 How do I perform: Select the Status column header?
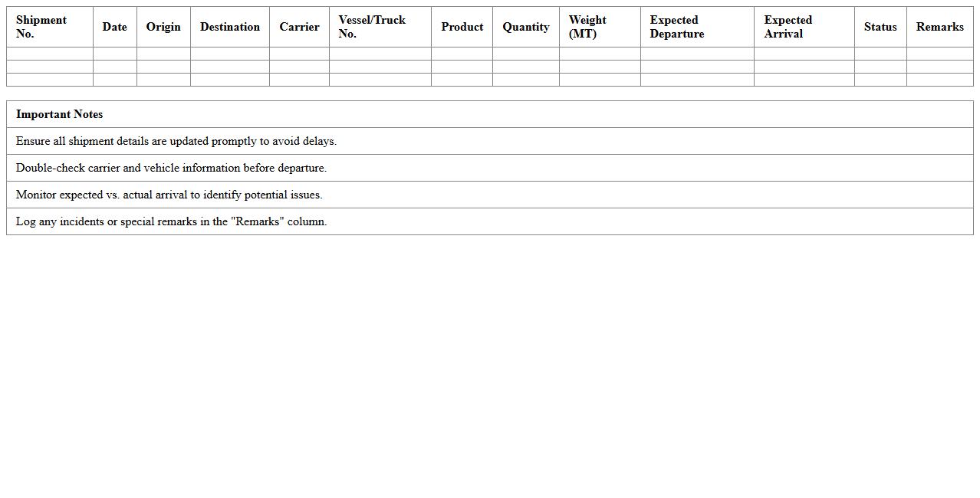(880, 27)
